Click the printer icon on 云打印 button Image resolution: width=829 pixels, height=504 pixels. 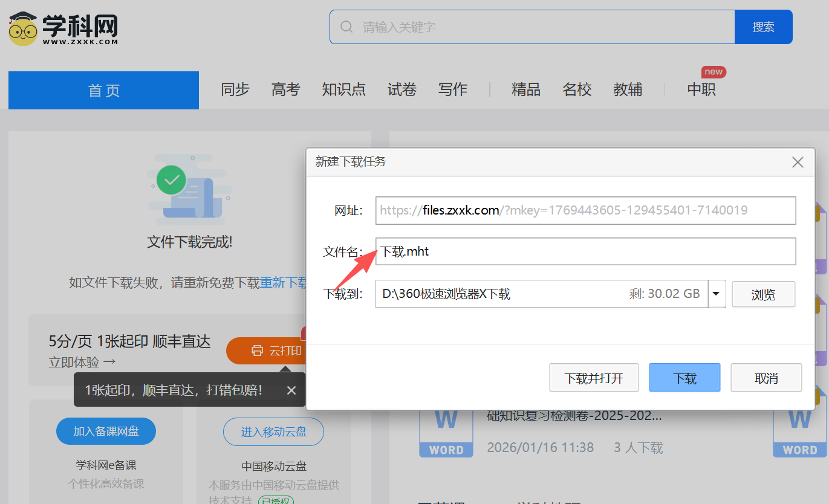point(258,351)
